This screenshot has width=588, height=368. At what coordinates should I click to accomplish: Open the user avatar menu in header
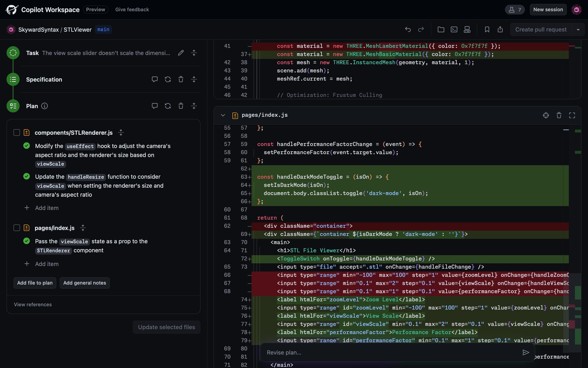[576, 9]
